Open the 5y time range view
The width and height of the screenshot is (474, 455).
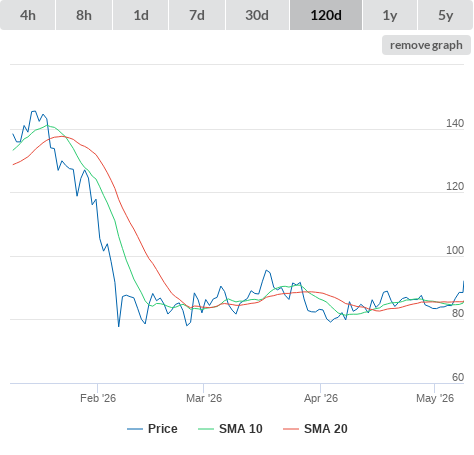(x=445, y=15)
